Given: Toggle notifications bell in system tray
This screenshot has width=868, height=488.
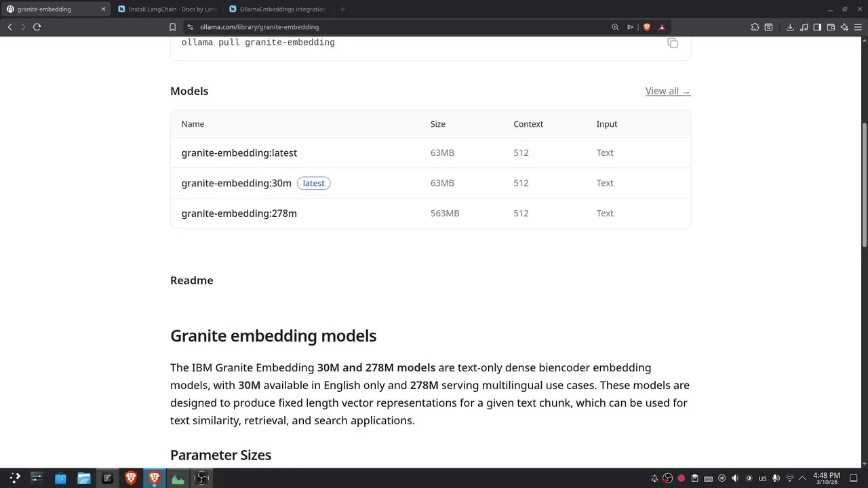Looking at the screenshot, I should point(654,479).
